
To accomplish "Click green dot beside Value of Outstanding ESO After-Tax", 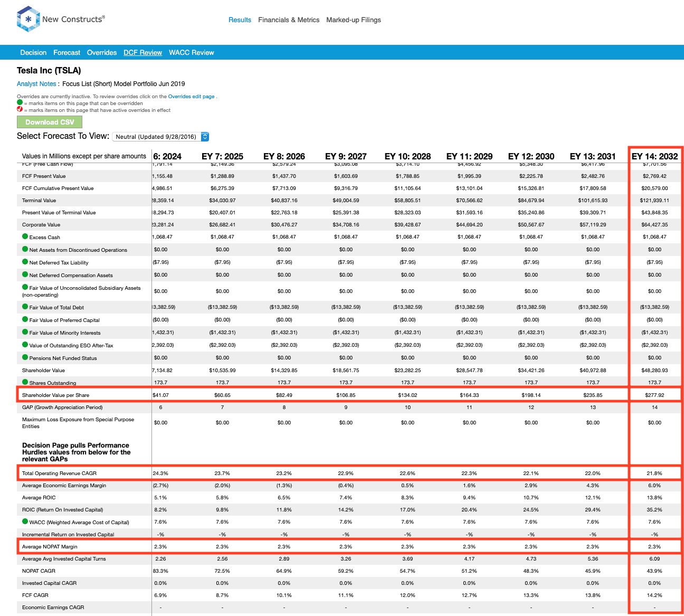I will (25, 345).
